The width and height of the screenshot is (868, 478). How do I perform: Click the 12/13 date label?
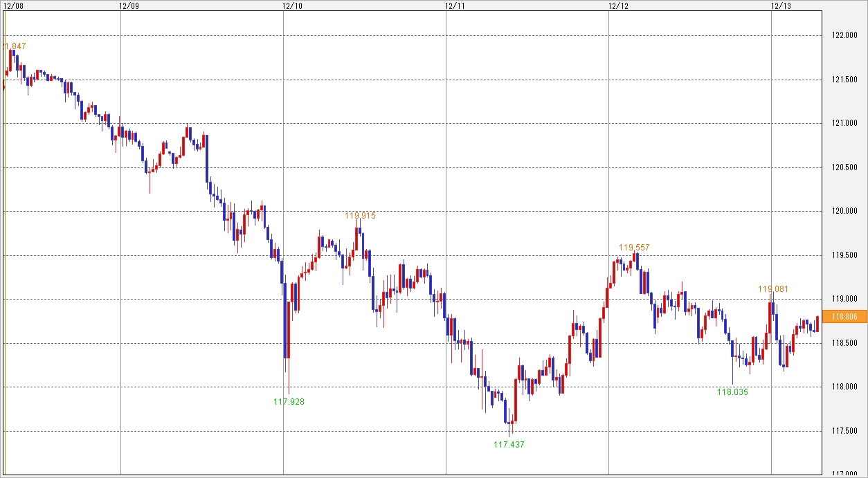780,6
